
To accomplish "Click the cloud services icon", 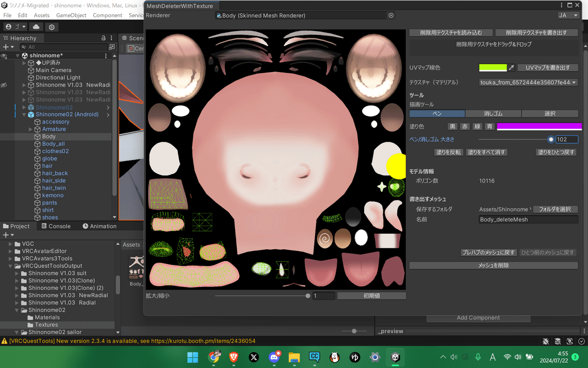I will (36, 27).
